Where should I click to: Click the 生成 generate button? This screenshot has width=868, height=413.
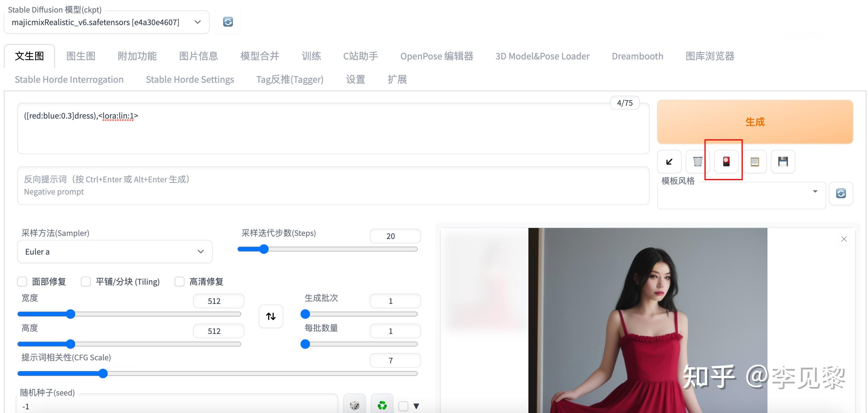[x=755, y=122]
